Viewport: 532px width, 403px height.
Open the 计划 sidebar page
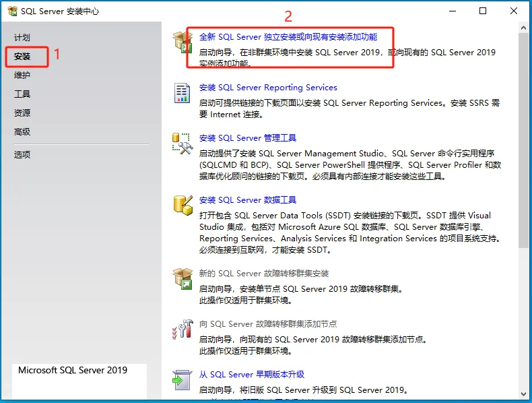coord(22,37)
